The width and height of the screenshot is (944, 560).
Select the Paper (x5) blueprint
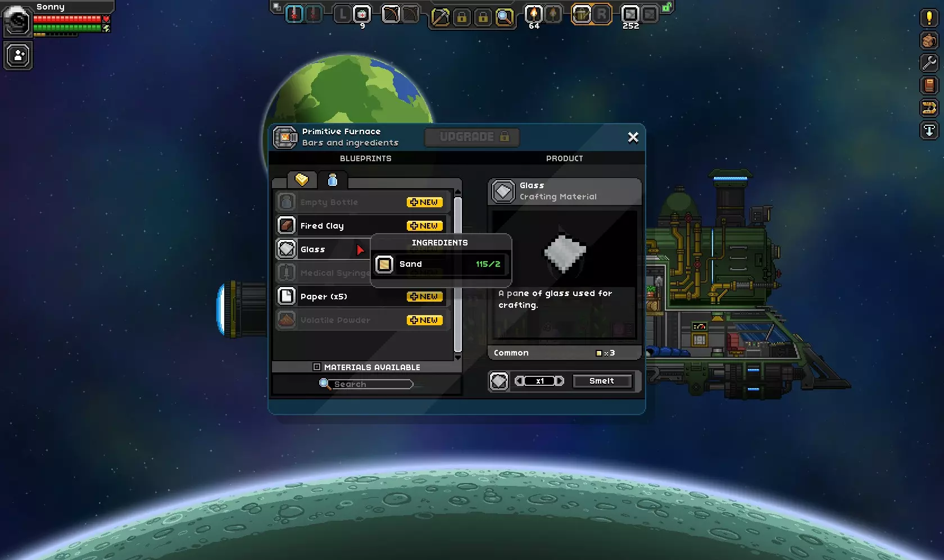pyautogui.click(x=362, y=297)
